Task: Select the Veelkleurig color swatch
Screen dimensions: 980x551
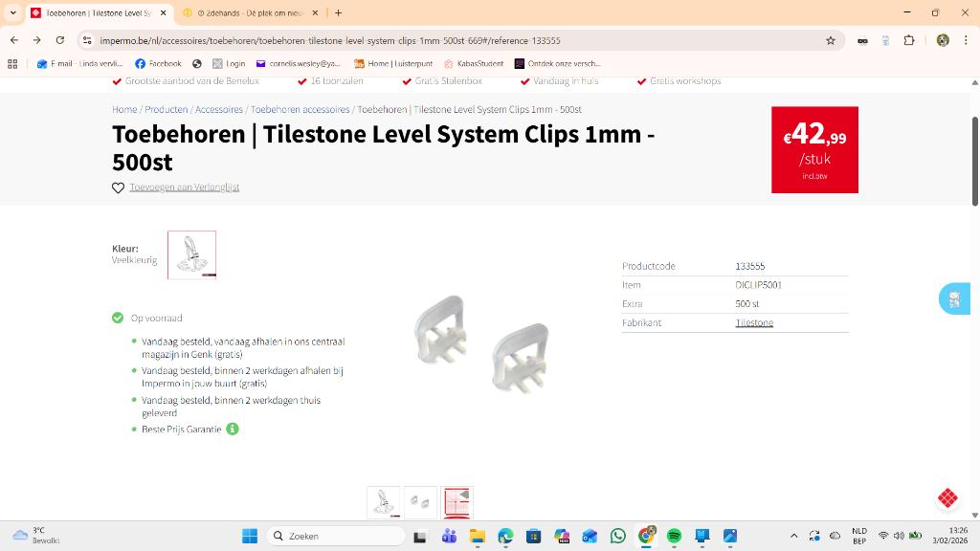Action: coord(191,254)
